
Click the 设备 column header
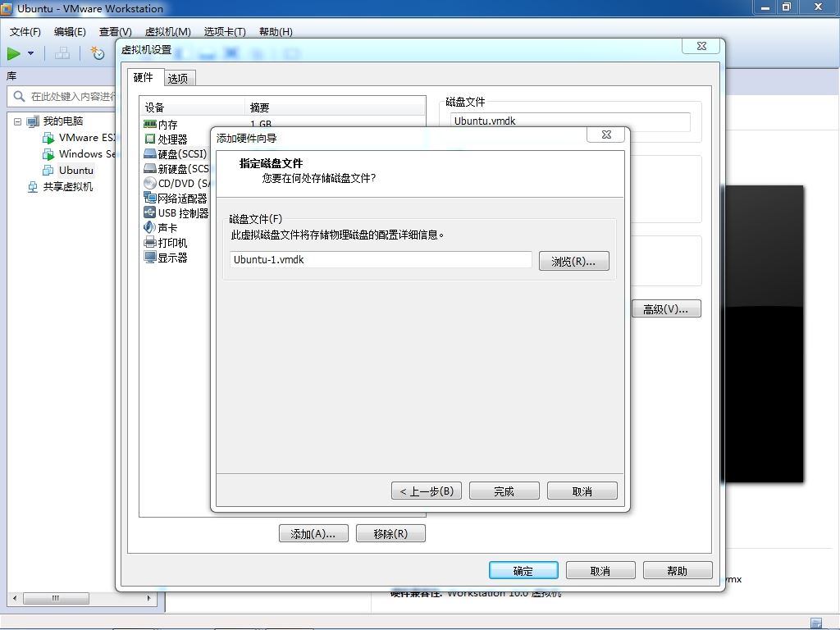coord(192,107)
